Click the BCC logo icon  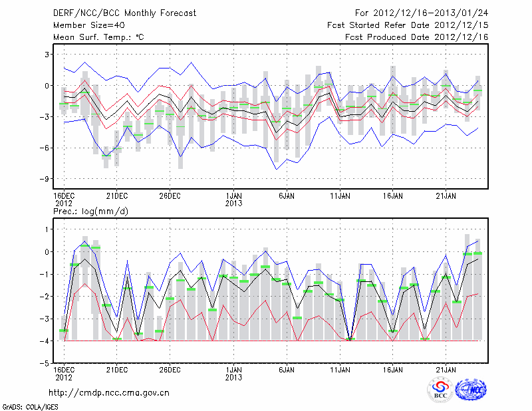pyautogui.click(x=440, y=390)
